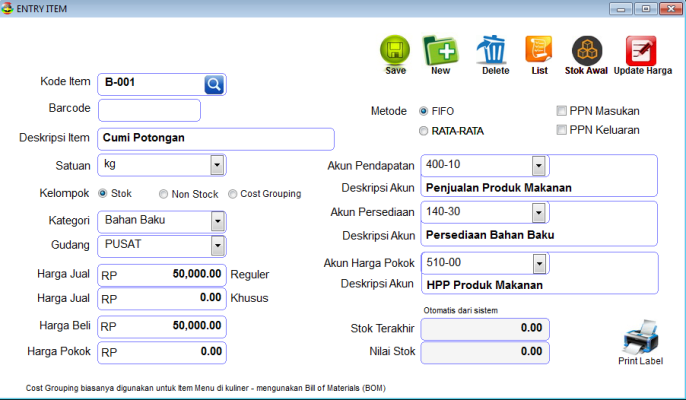Click the Reguler price label

point(249,274)
